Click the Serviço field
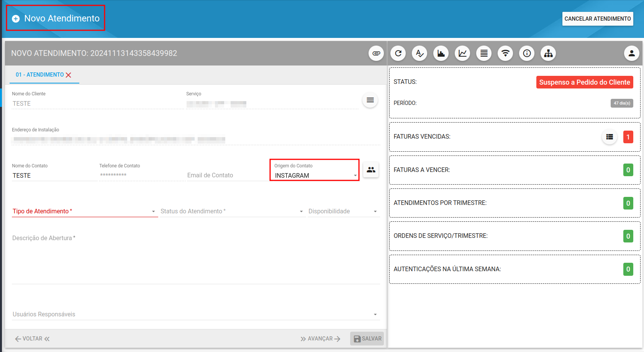This screenshot has height=352, width=644. [x=272, y=103]
